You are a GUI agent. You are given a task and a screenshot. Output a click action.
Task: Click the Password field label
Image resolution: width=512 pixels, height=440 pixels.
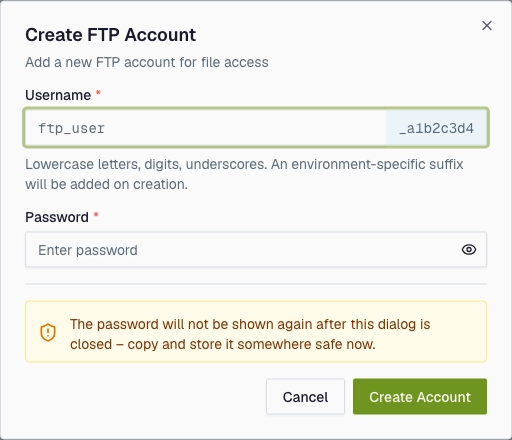[57, 217]
